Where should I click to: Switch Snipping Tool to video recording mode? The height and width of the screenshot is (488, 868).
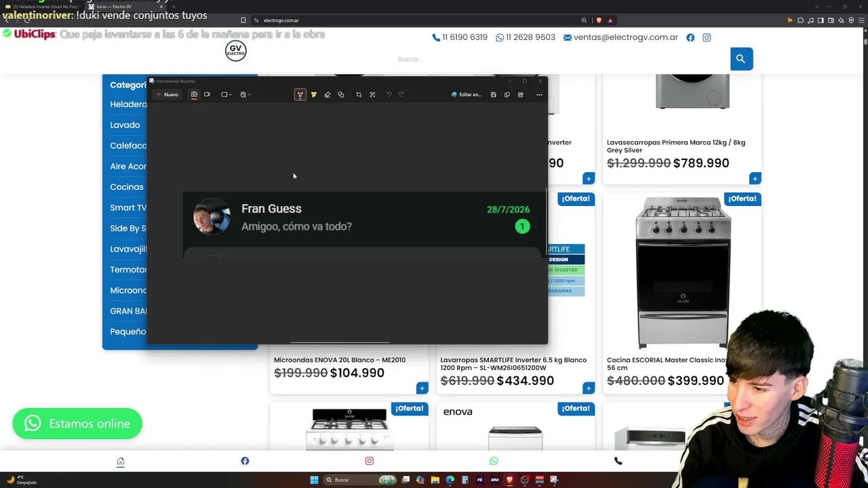coord(207,95)
